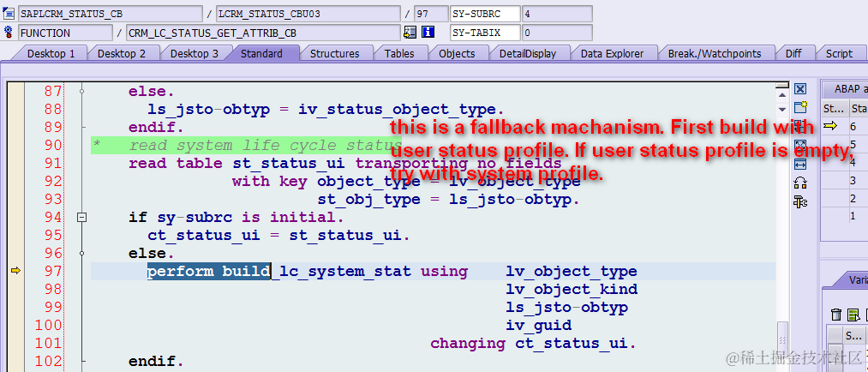This screenshot has width=868, height=372.
Task: Click line number 91
Action: pyautogui.click(x=52, y=164)
